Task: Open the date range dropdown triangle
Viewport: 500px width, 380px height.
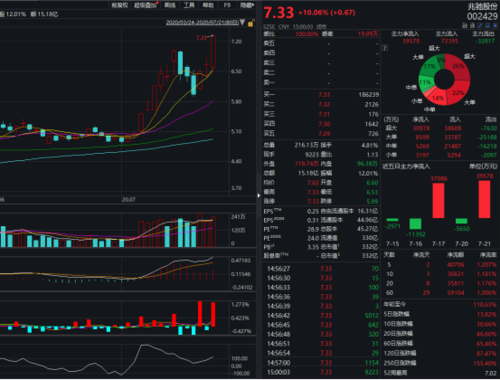Action: point(242,23)
